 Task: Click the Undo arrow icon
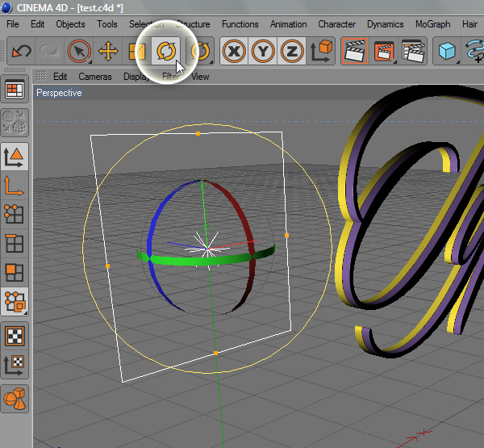point(22,52)
